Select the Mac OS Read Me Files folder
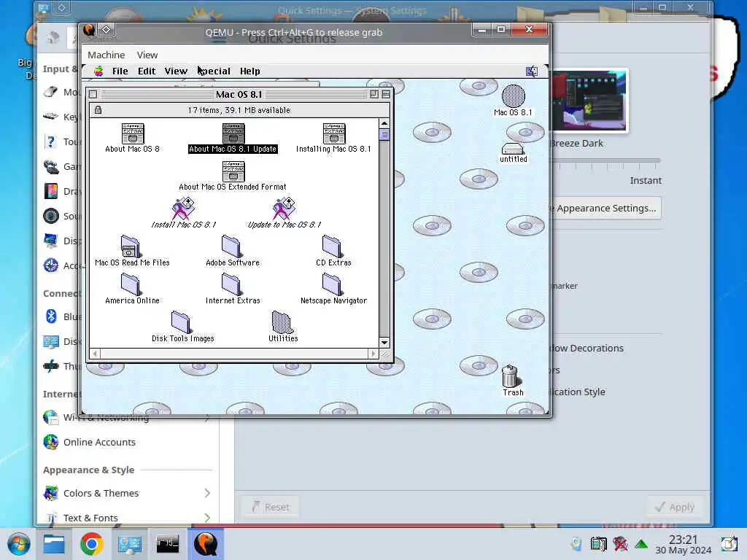Screen dimensions: 747x560 [130, 246]
